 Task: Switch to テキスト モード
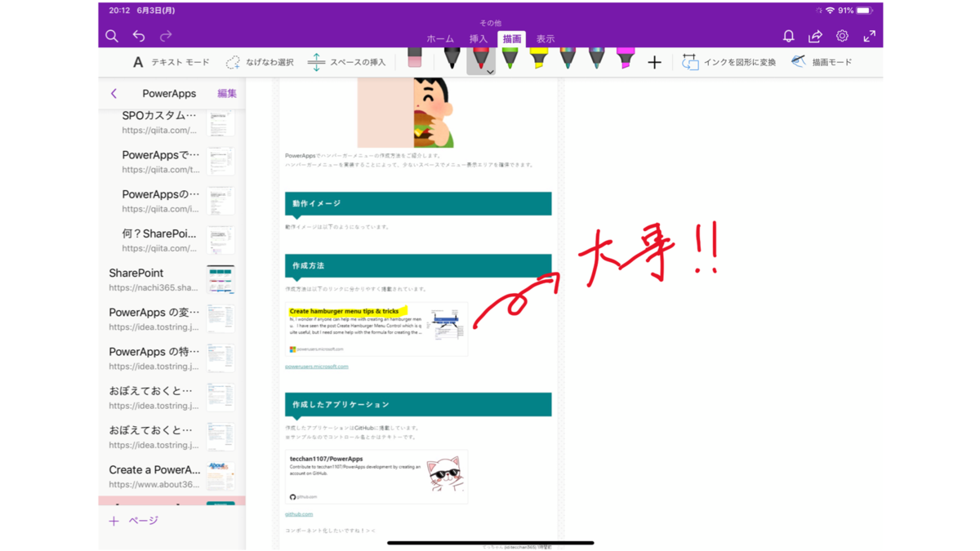tap(171, 62)
